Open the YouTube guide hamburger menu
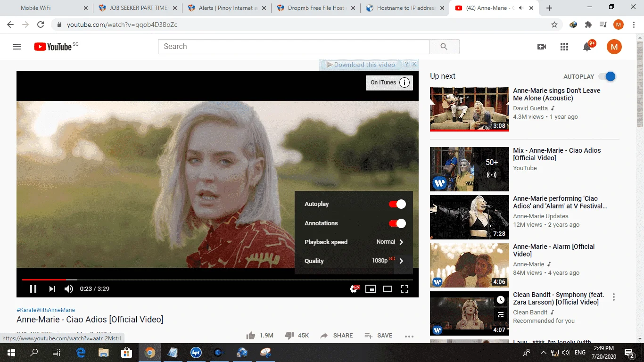Screen dimensions: 644x362 17,47
